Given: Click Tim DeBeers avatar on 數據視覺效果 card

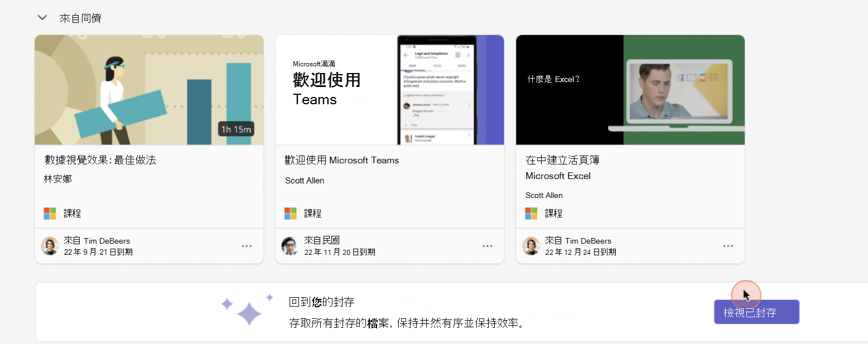Looking at the screenshot, I should pos(50,246).
